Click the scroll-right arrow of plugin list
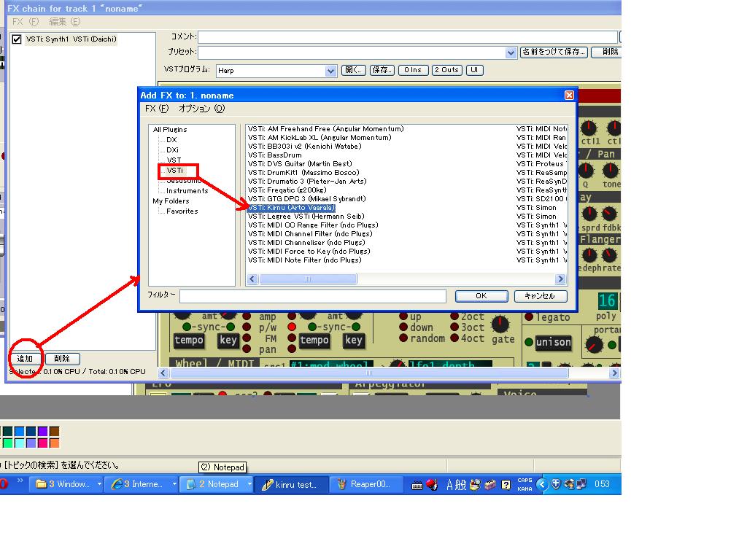This screenshot has width=747, height=560. pyautogui.click(x=560, y=279)
